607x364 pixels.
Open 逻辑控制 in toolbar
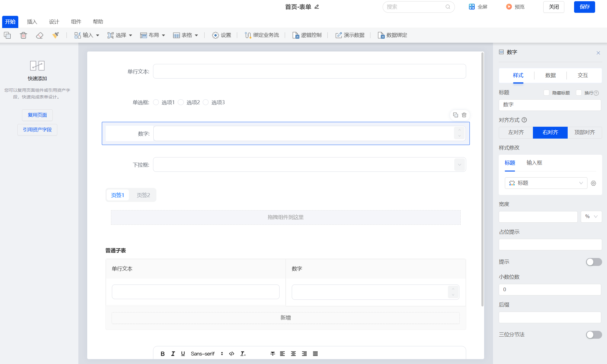click(x=307, y=35)
